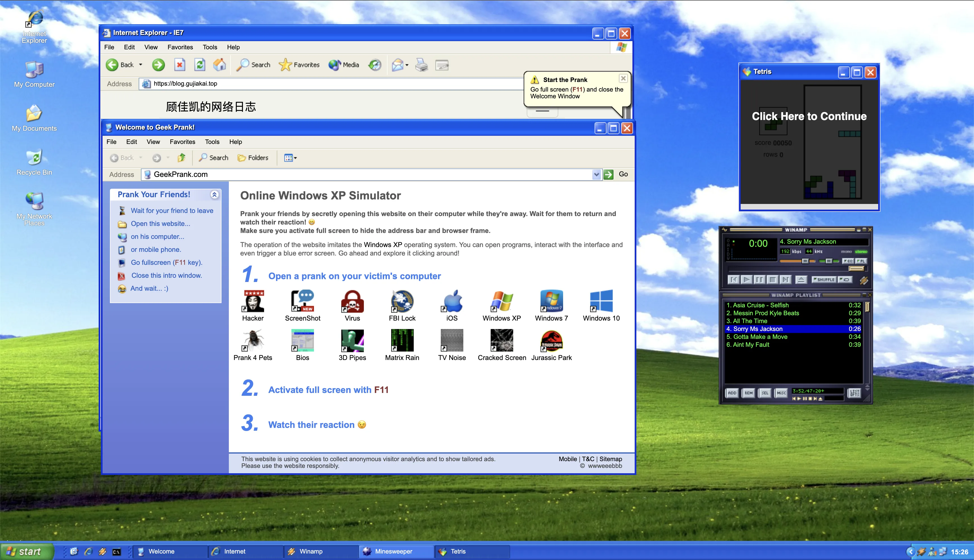
Task: Click Here to Continue in Tetris
Action: pyautogui.click(x=809, y=116)
